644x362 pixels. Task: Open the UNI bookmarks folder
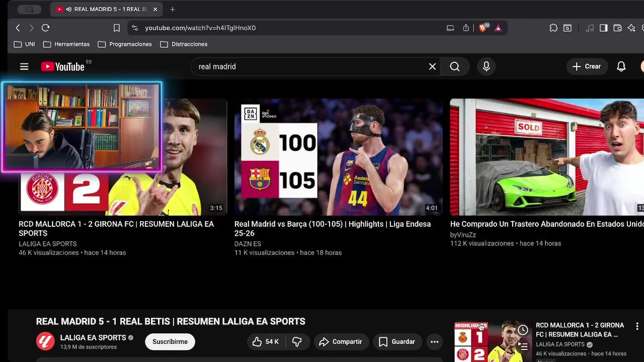click(x=24, y=44)
